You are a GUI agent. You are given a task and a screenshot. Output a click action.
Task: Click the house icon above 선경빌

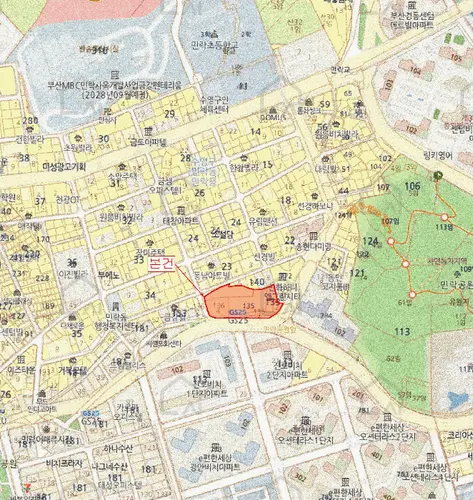[265, 247]
